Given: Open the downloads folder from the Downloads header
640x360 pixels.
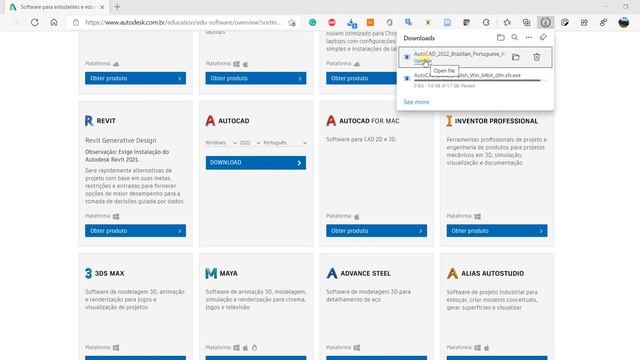Looking at the screenshot, I should click(500, 38).
